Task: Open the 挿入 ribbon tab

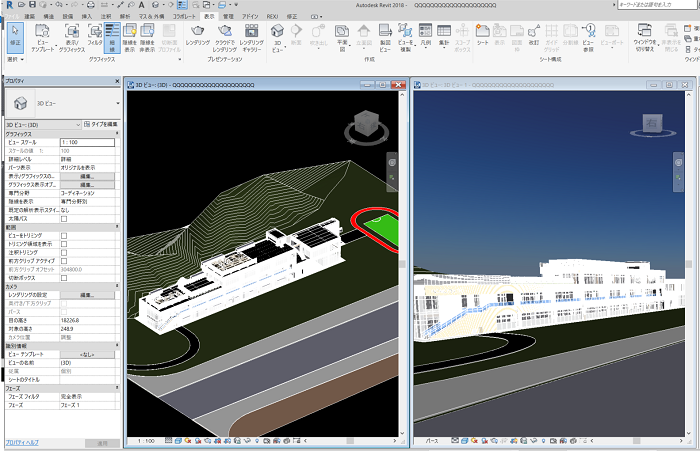Action: point(87,18)
